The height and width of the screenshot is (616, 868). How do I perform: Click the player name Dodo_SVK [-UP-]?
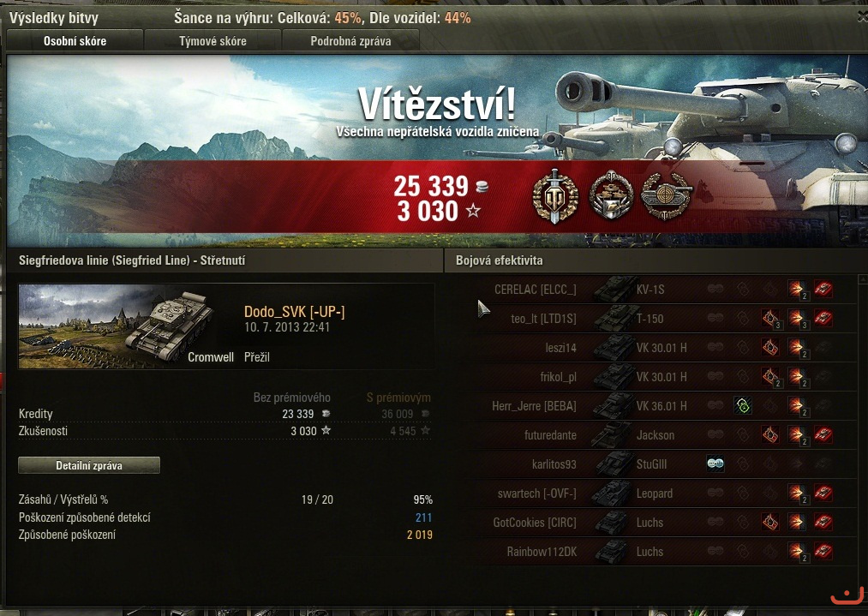[295, 312]
